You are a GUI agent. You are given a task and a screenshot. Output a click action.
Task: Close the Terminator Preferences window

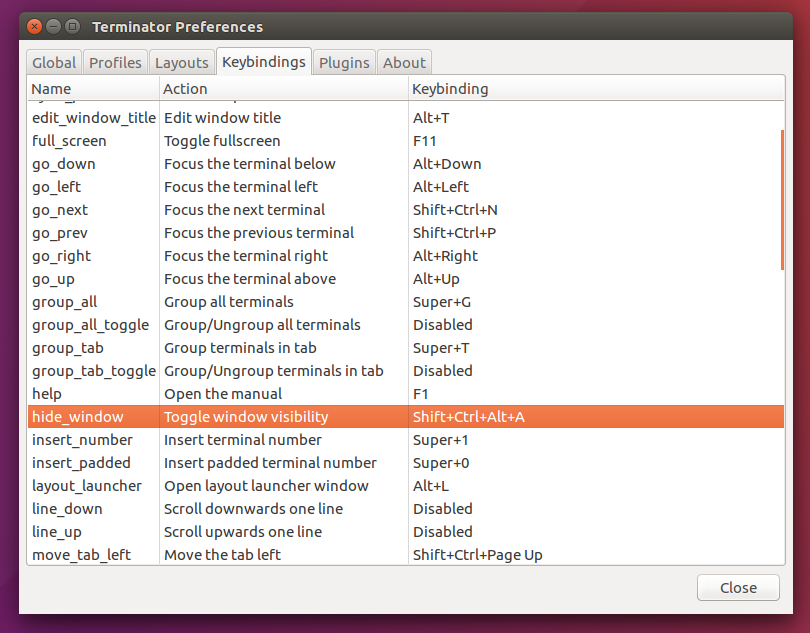click(x=34, y=26)
